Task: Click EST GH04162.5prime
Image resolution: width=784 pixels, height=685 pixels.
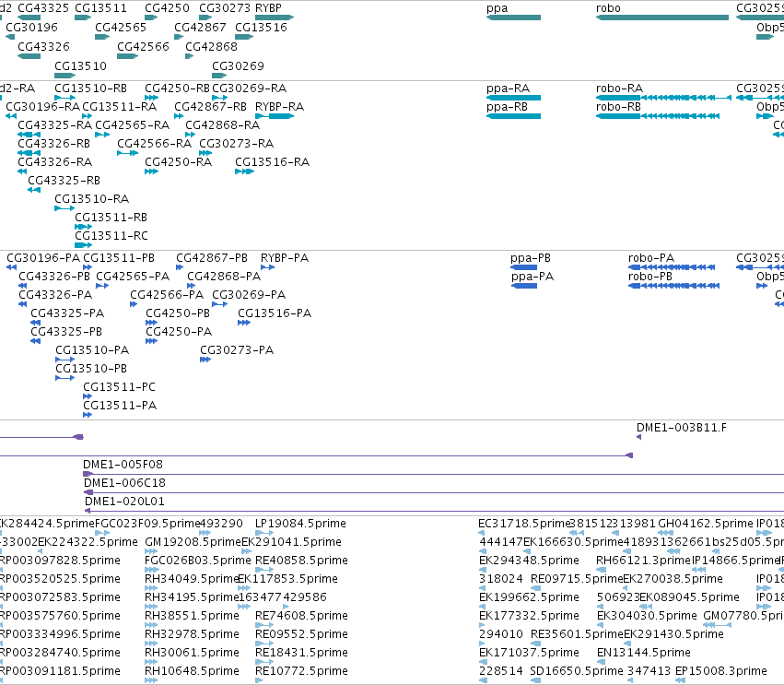Action: (665, 533)
